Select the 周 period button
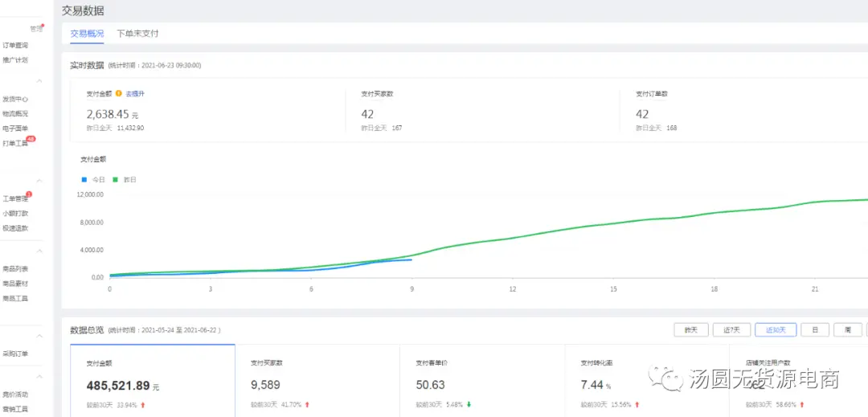 848,329
